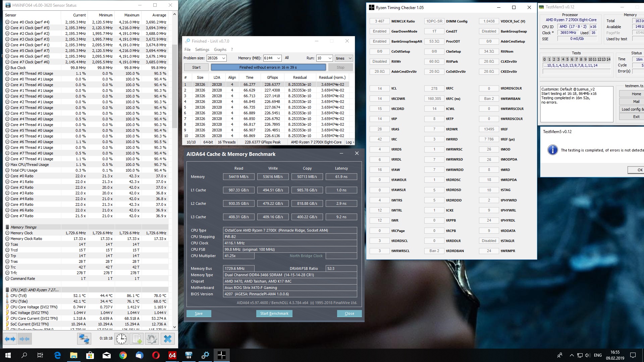
Task: Open the Graphs menu in LinX
Action: point(220,50)
